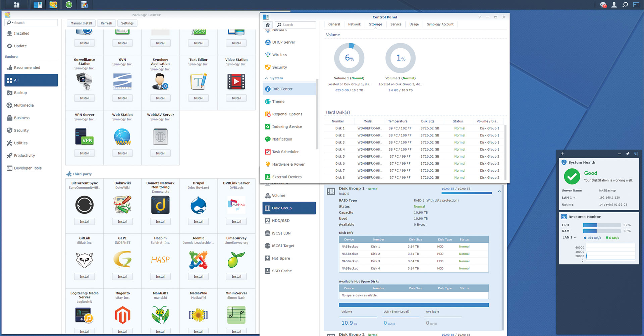Viewport: 644px width, 336px height.
Task: Open the DSM Main Menu icon
Action: pos(16,5)
